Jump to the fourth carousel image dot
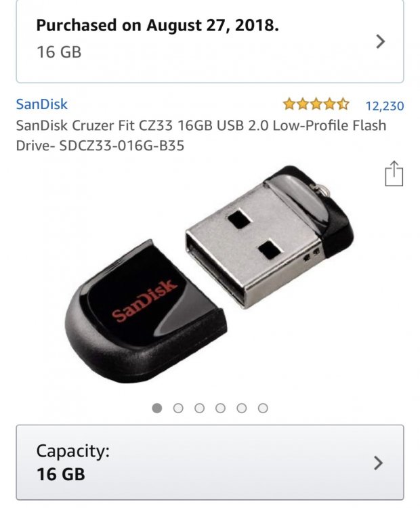Viewport: 420px width, 508px height. [x=220, y=408]
